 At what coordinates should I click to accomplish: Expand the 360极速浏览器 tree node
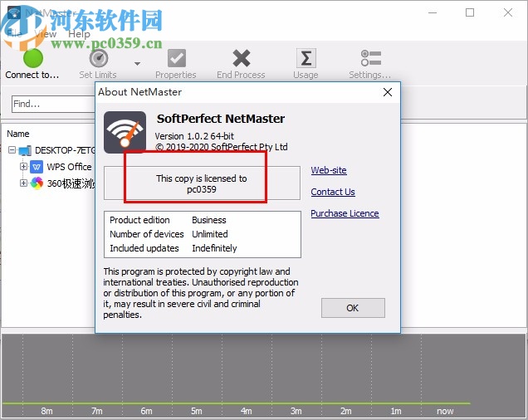tap(23, 183)
